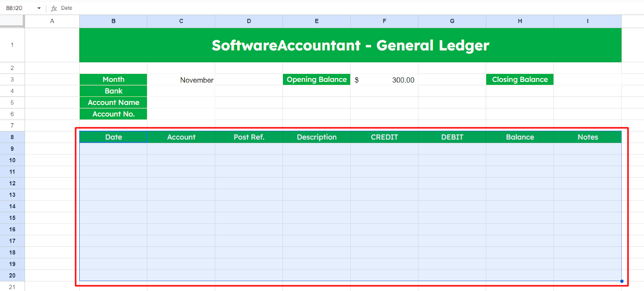The width and height of the screenshot is (644, 291).
Task: Select row 14 header
Action: coord(12,206)
